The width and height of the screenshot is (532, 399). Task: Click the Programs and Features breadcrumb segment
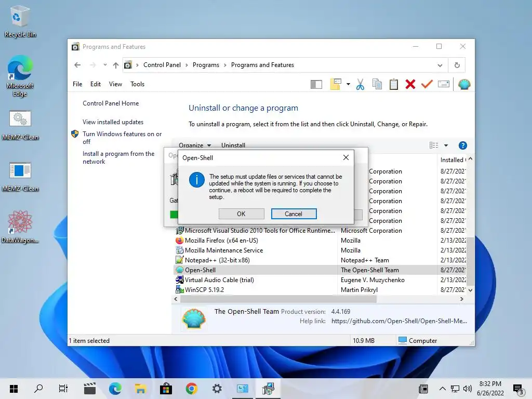click(262, 65)
